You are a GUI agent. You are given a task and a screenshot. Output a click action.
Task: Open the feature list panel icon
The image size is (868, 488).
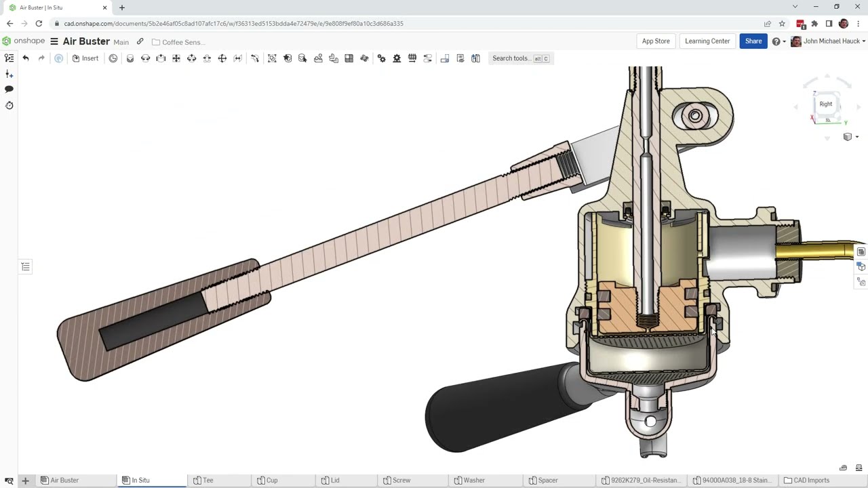click(x=9, y=58)
